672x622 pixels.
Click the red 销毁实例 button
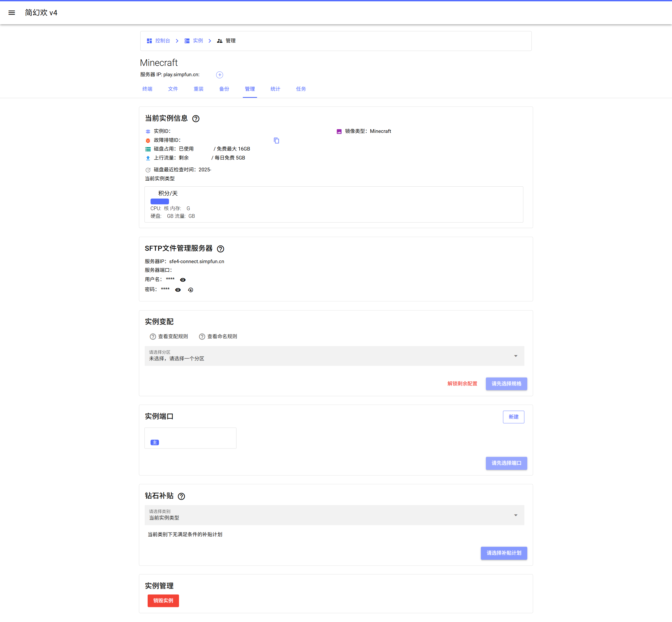(x=163, y=600)
